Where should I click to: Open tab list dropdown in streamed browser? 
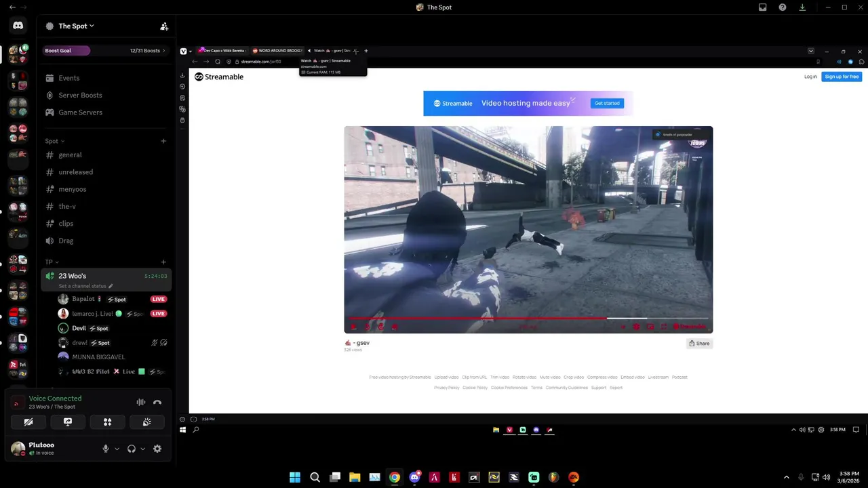(x=810, y=51)
